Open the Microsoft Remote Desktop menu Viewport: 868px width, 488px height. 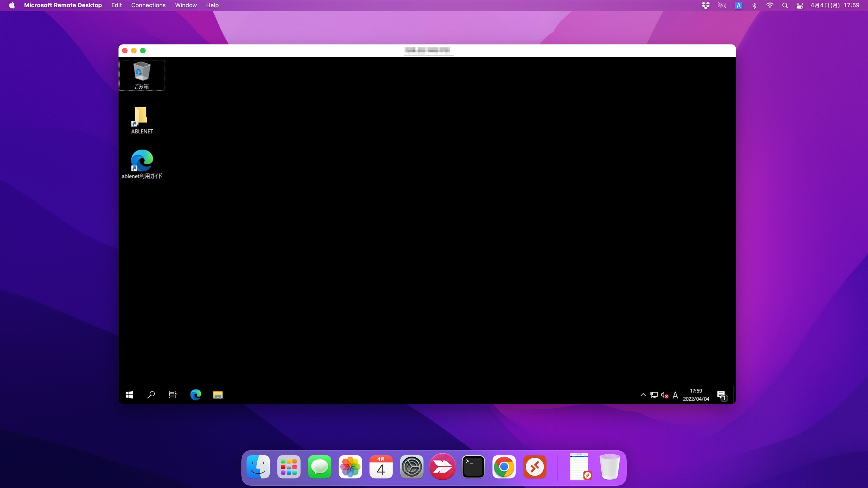pyautogui.click(x=63, y=5)
